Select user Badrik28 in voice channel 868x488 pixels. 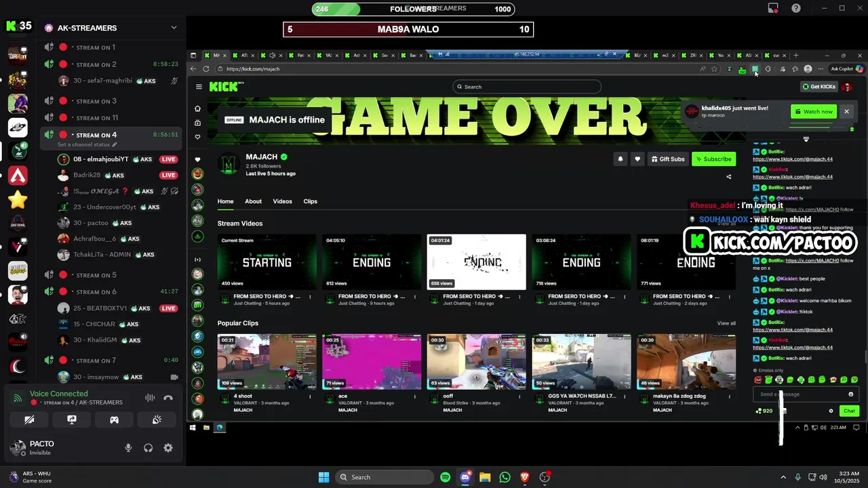tap(87, 175)
